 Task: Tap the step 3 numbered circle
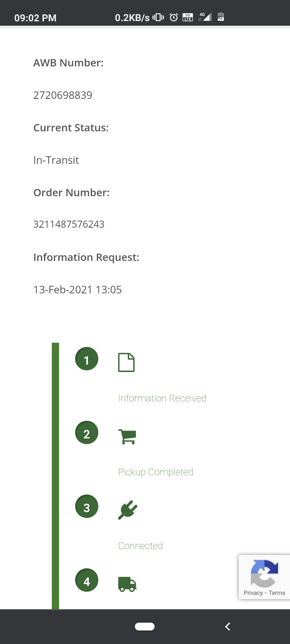(87, 506)
